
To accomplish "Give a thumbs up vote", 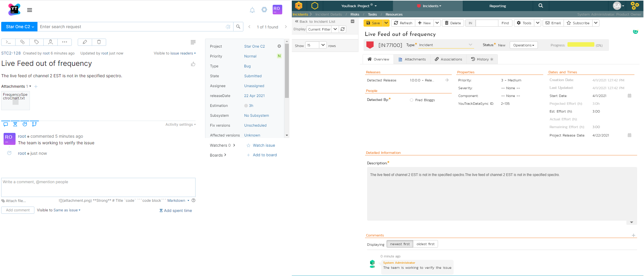I will 193,64.
